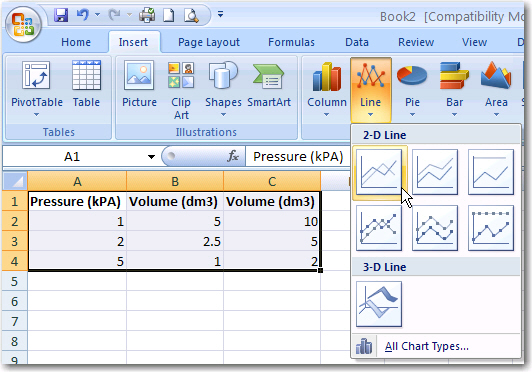Undo the last action
The height and width of the screenshot is (372, 532).
[x=82, y=15]
